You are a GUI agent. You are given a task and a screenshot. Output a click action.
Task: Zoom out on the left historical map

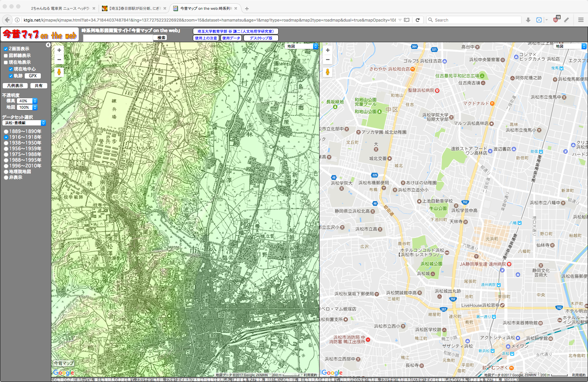(59, 59)
